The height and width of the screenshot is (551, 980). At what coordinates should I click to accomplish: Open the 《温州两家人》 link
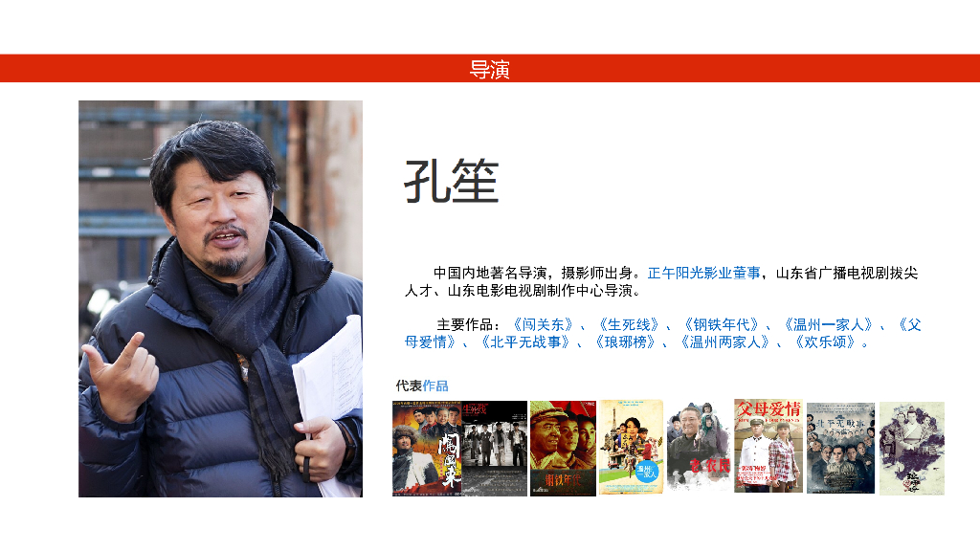[725, 342]
